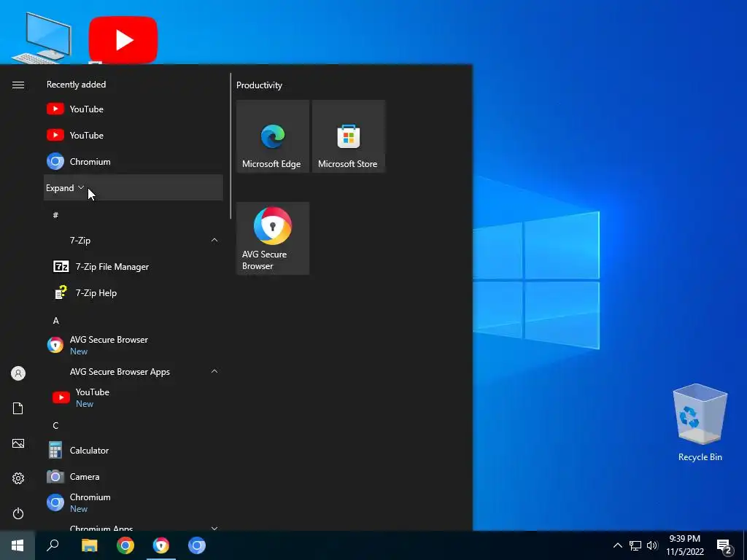The height and width of the screenshot is (560, 747).
Task: Open the Camera app
Action: [x=133, y=476]
